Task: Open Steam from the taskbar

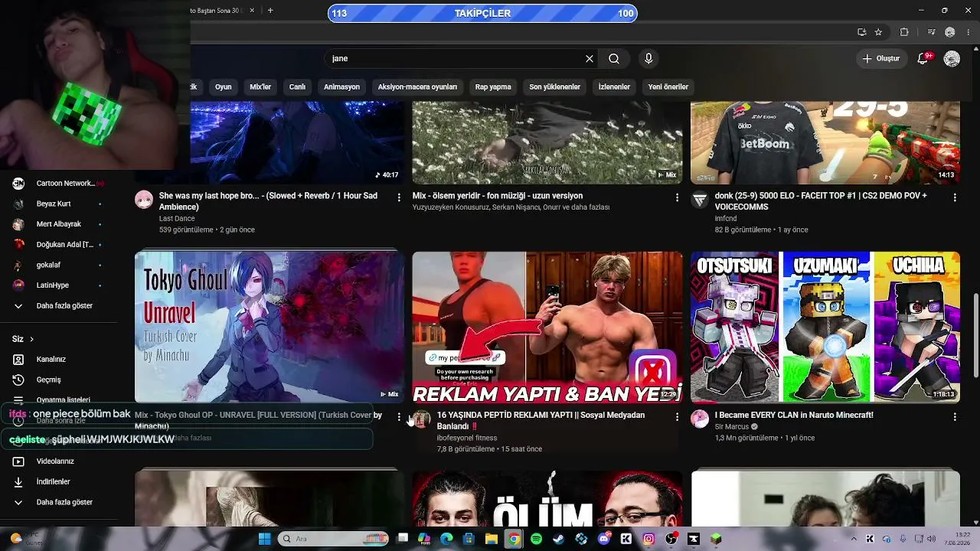Action: click(x=559, y=539)
